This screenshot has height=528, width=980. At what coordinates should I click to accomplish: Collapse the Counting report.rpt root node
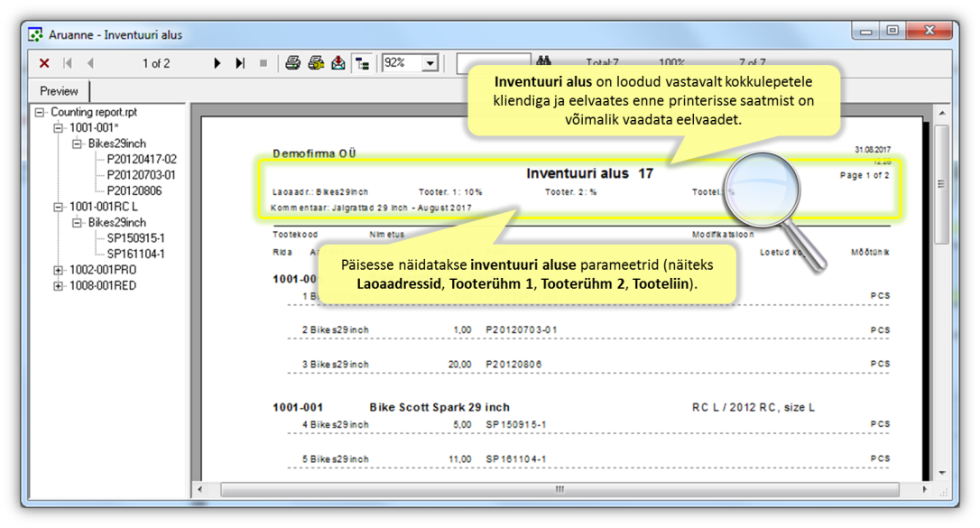pos(40,112)
